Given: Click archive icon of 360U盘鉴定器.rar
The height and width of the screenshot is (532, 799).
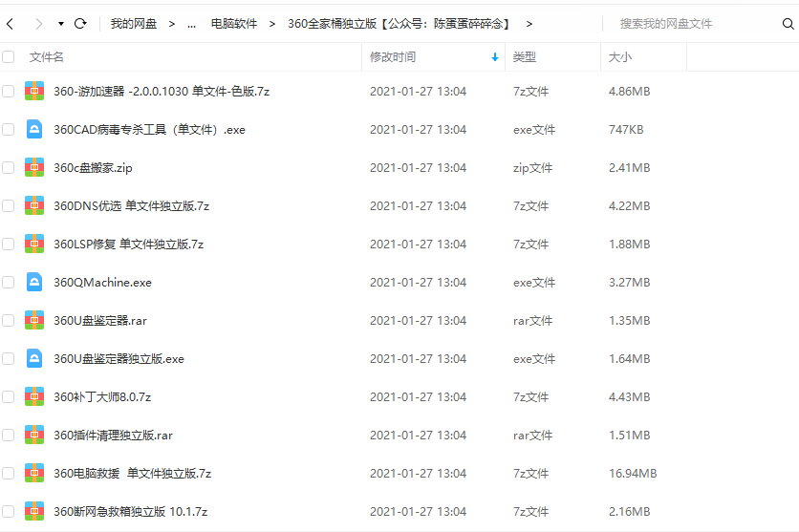Looking at the screenshot, I should coord(34,320).
